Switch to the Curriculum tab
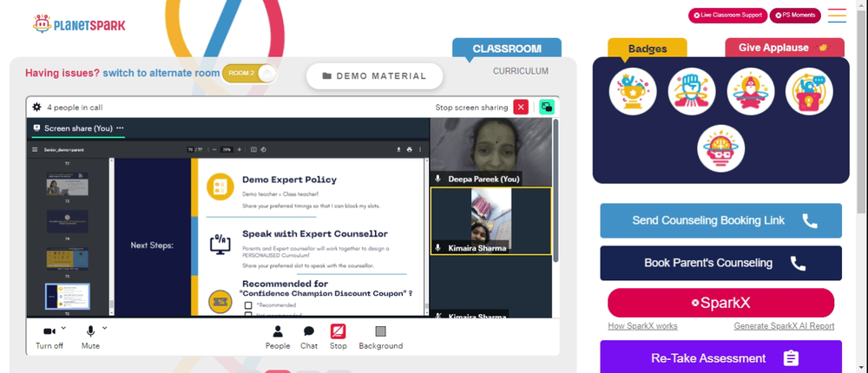868x373 pixels. [521, 71]
